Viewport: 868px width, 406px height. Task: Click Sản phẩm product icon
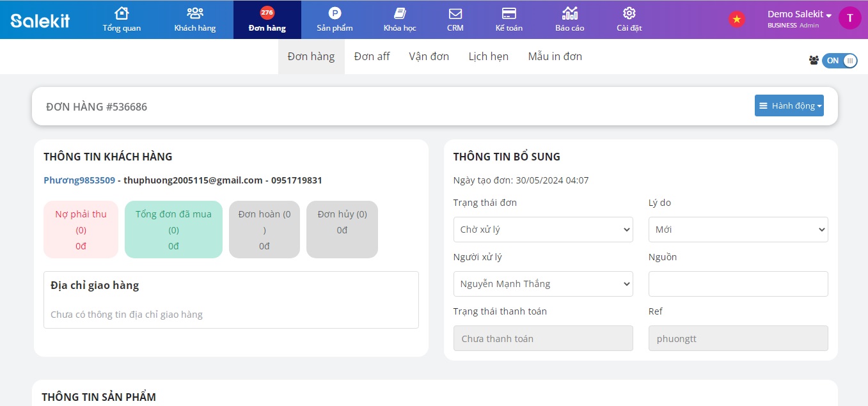[335, 13]
